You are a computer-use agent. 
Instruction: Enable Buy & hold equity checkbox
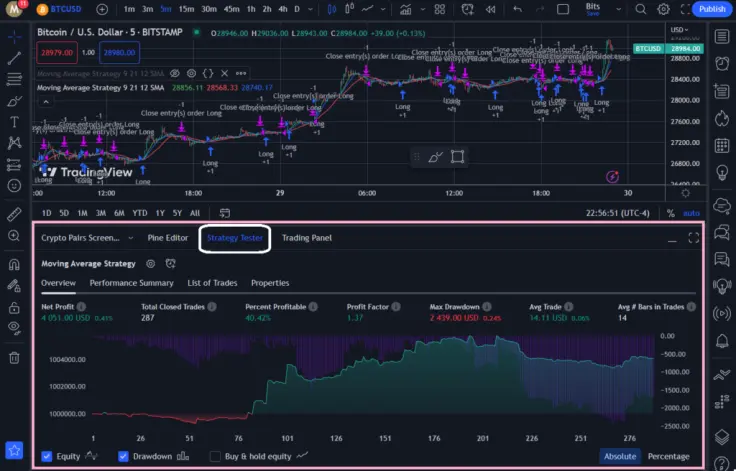coord(215,456)
